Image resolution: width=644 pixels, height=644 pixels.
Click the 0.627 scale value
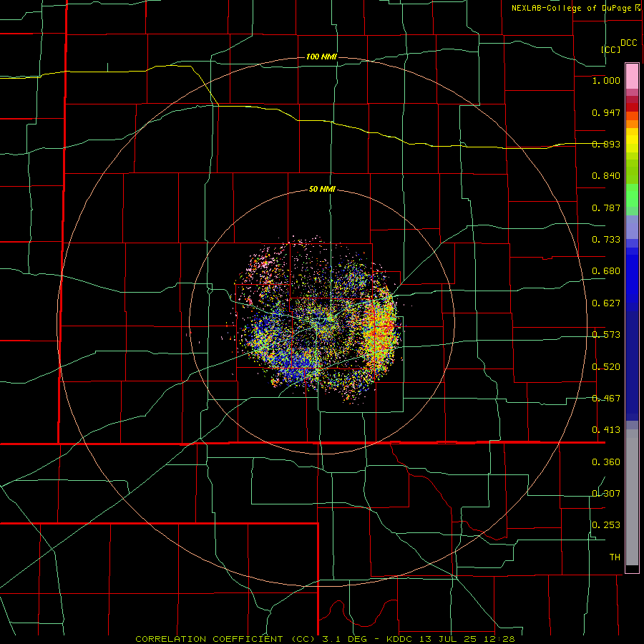point(606,303)
